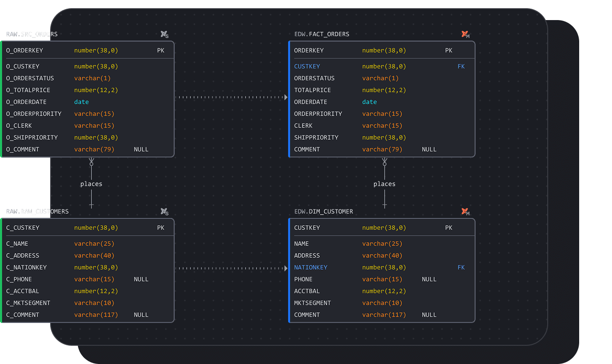The width and height of the screenshot is (612, 364).
Task: Select the EDW.DIM_CUSTOMER table title
Action: pos(323,212)
